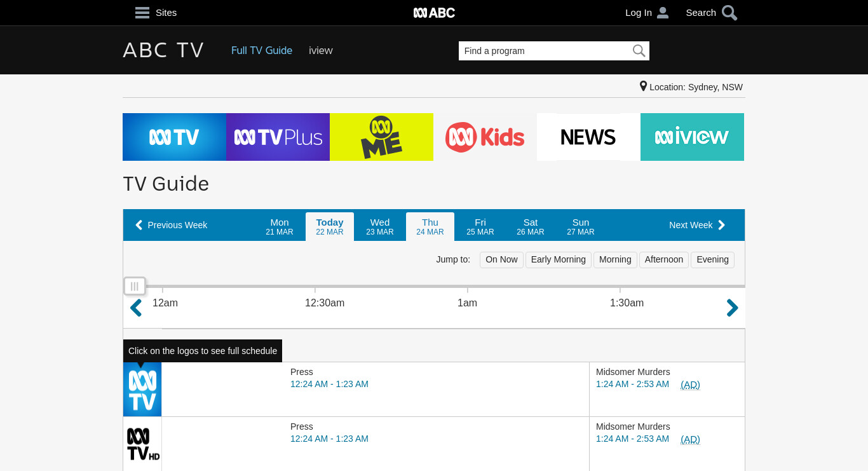Open the Sites hamburger menu icon
Screen dimensions: 868x471
pyautogui.click(x=142, y=13)
